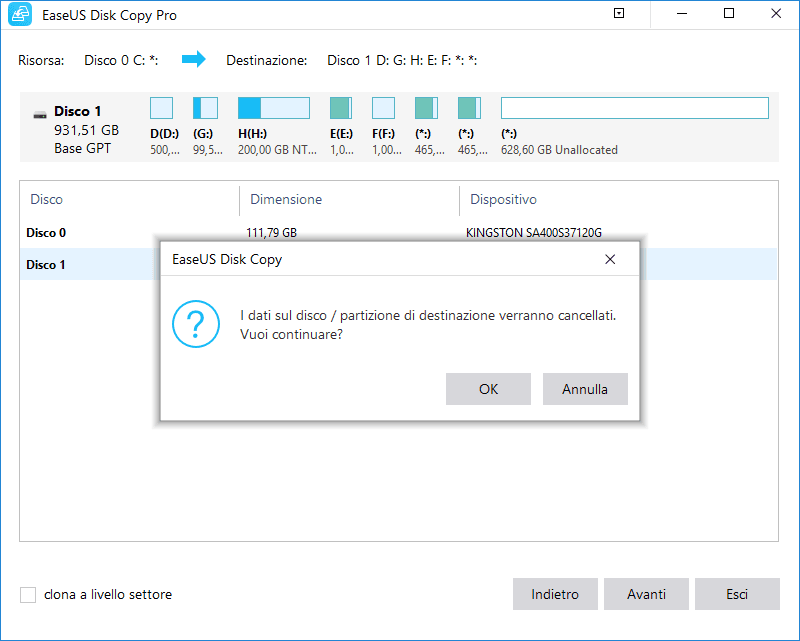
Task: Click the Dimensione column header
Action: coord(286,199)
